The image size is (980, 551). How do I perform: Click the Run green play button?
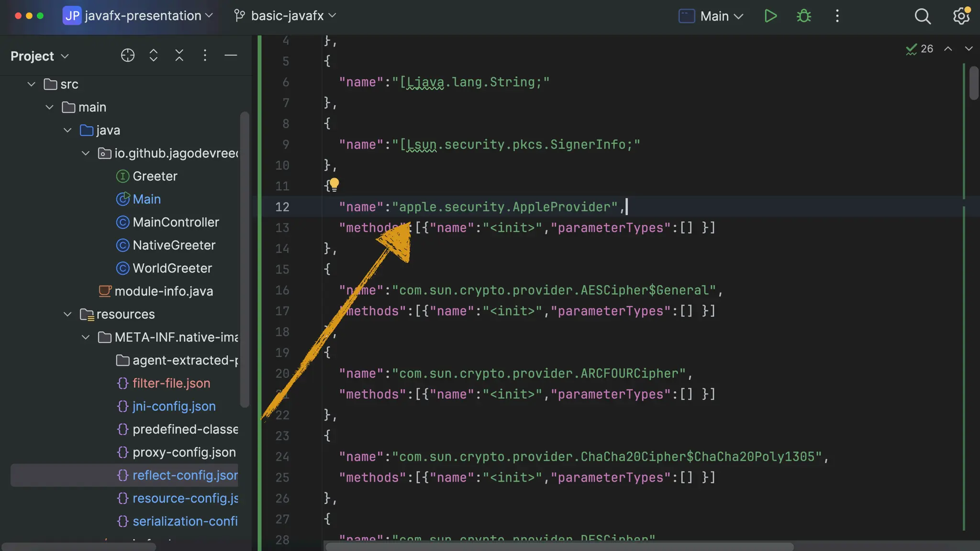(770, 16)
